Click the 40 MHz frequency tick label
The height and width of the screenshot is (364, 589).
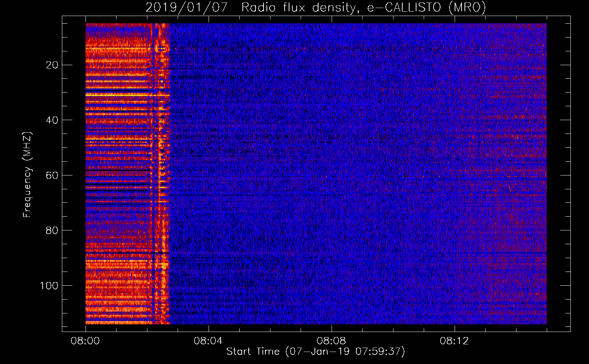point(52,120)
